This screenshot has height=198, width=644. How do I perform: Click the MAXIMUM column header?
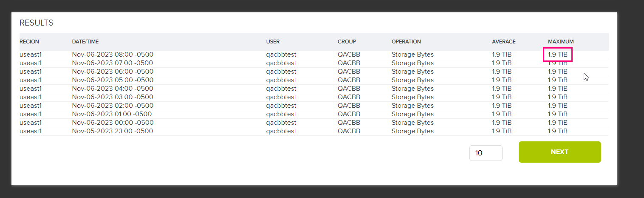click(x=561, y=42)
